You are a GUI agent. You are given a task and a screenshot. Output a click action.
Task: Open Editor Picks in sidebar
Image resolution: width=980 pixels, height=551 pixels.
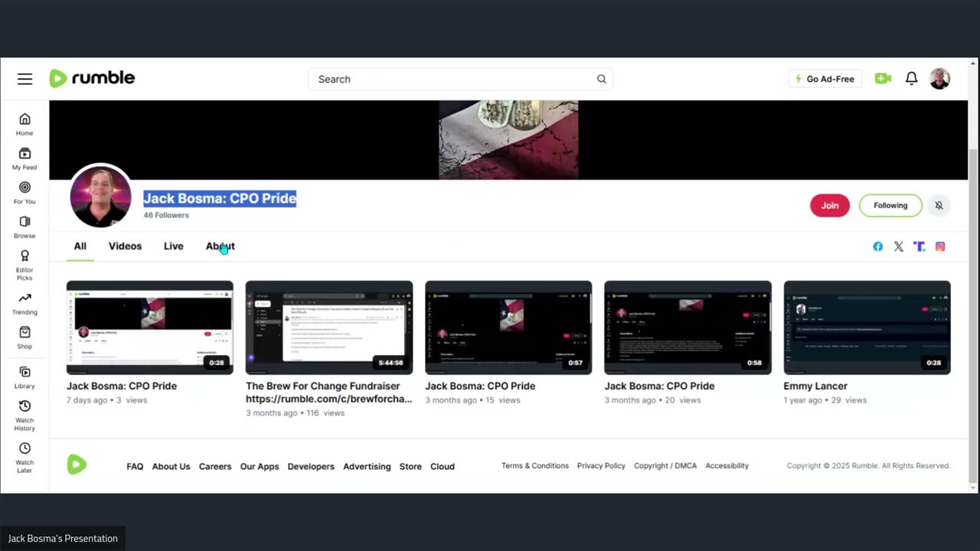pyautogui.click(x=24, y=266)
